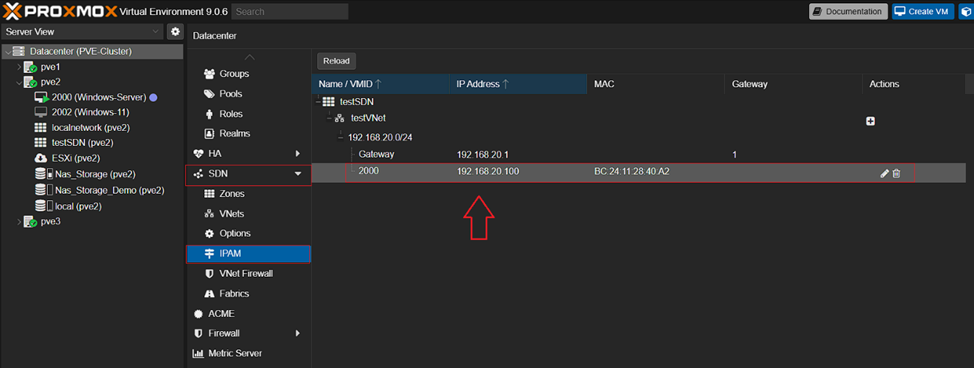Click the Create VM button
974x368 pixels.
coord(923,11)
